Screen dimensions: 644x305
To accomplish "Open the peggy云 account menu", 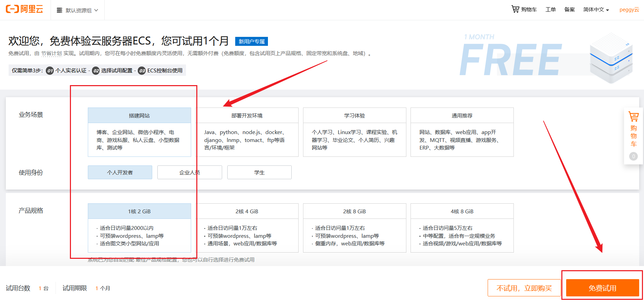I will pos(629,10).
